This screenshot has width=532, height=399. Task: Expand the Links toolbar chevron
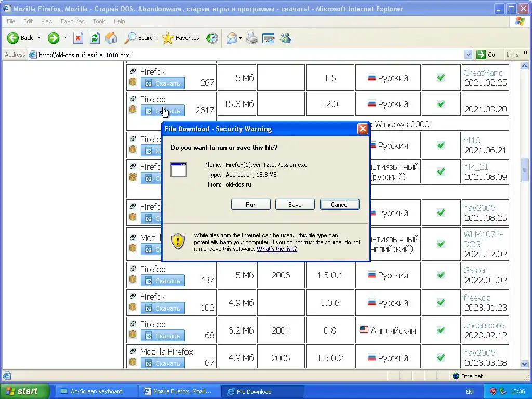[526, 52]
